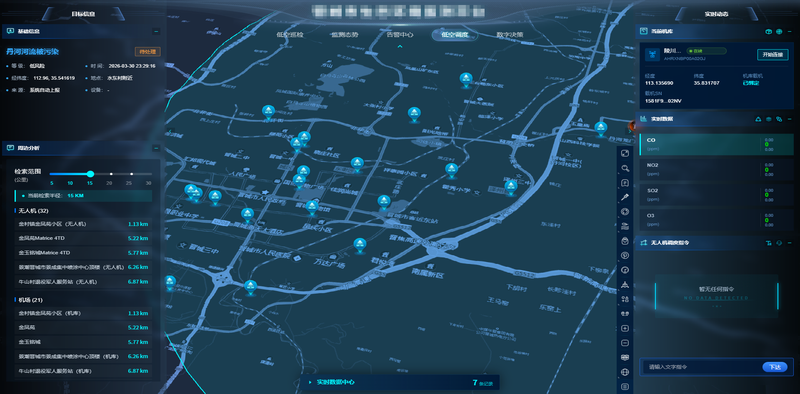
Task: Collapse the 基础信息 panel with its minus button
Action: click(x=156, y=32)
